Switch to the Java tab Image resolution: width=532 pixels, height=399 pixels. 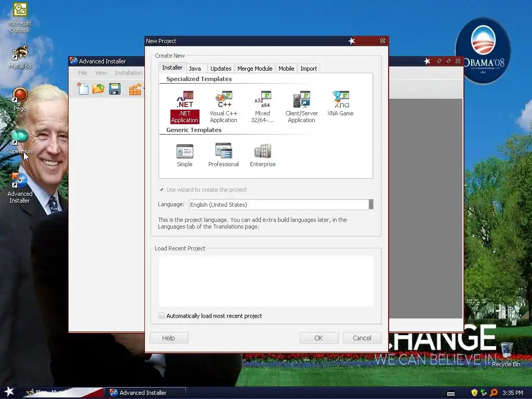pos(195,69)
